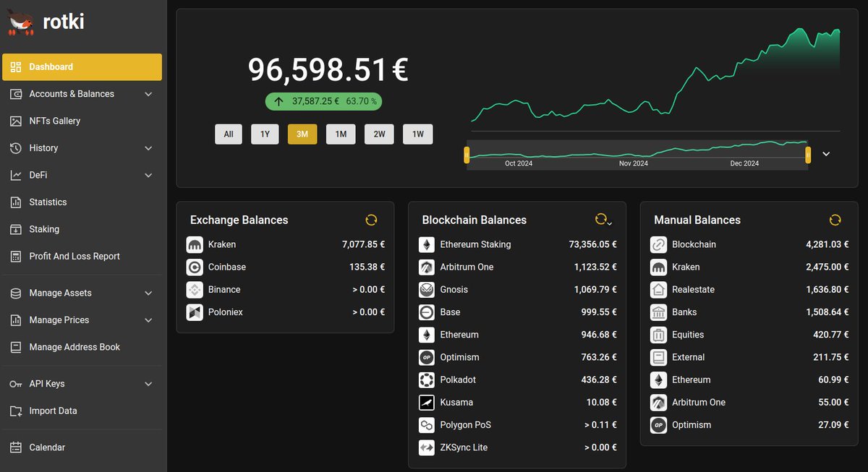The width and height of the screenshot is (868, 472).
Task: Click the rotki bird logo
Action: pyautogui.click(x=21, y=23)
